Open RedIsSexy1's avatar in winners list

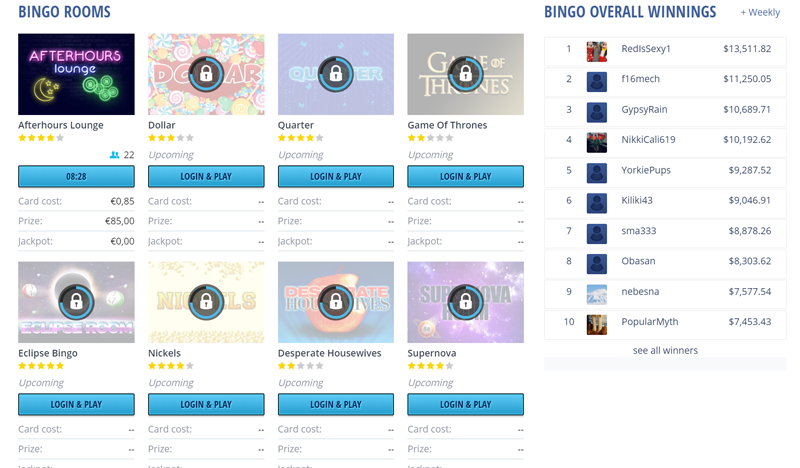[597, 51]
